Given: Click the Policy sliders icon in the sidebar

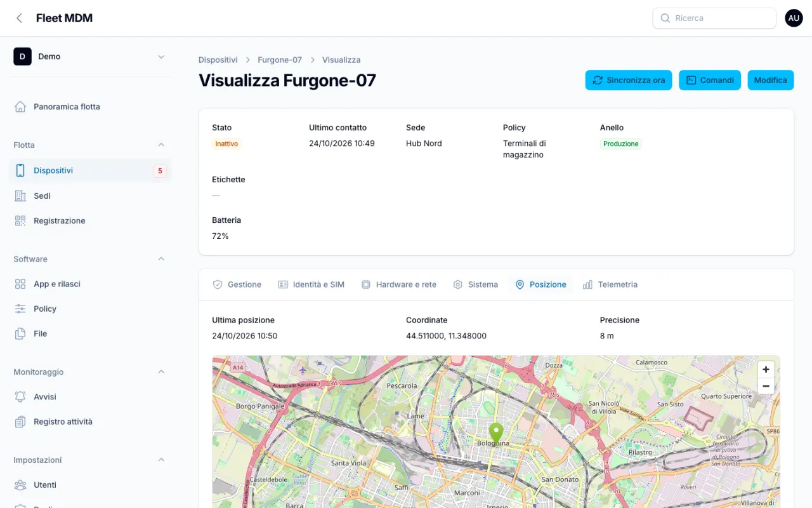Looking at the screenshot, I should 20,309.
